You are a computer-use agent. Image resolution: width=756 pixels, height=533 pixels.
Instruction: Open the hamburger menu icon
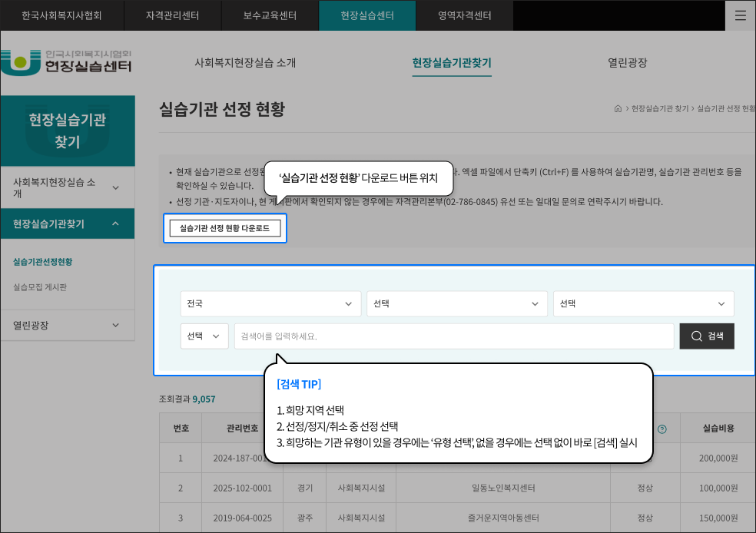tap(740, 15)
